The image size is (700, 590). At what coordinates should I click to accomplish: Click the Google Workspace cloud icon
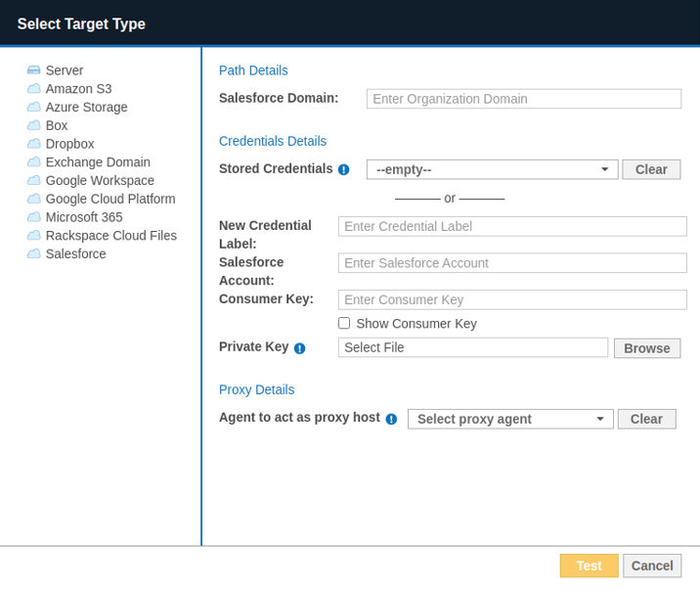click(x=34, y=181)
